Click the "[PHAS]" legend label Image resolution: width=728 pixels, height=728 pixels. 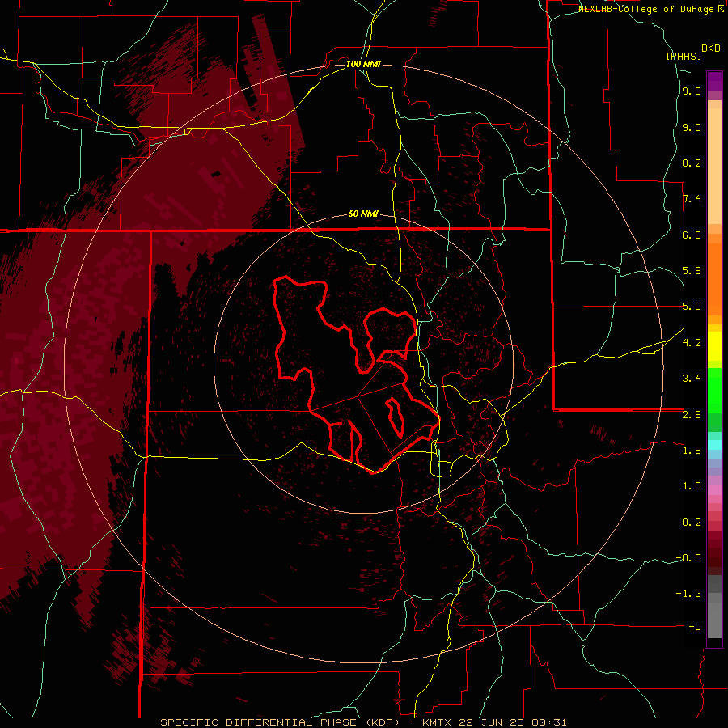pos(684,56)
